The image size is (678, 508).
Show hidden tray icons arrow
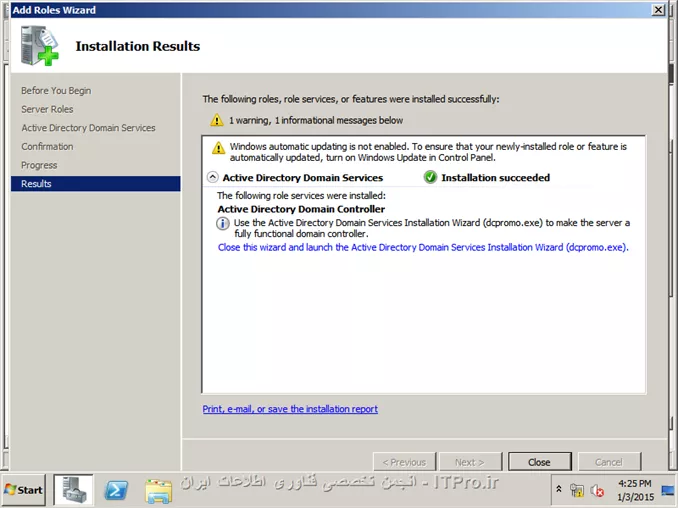(559, 489)
